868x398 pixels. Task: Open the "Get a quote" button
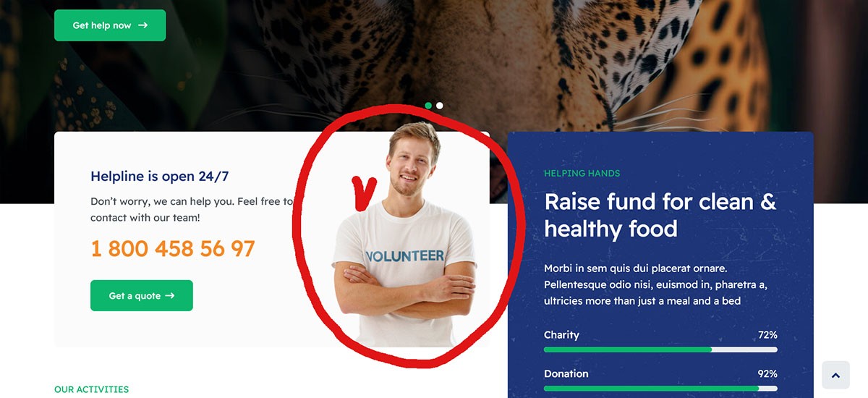(142, 295)
